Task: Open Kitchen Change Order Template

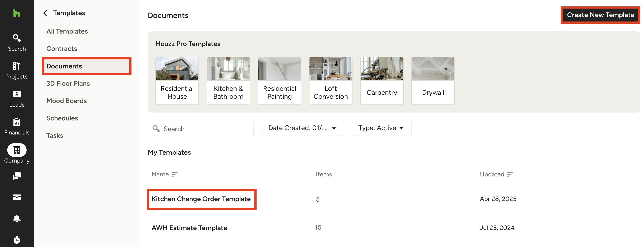Action: (201, 199)
